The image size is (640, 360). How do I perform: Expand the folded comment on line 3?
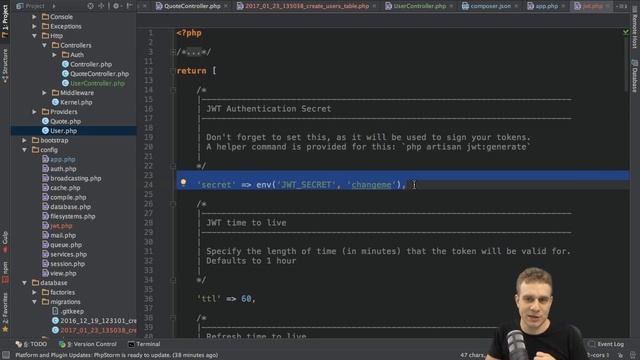tap(173, 52)
